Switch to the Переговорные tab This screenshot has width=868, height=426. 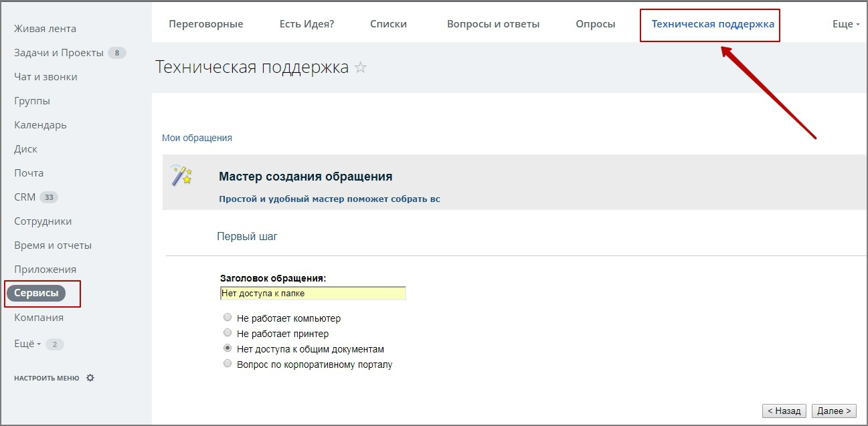(x=205, y=24)
